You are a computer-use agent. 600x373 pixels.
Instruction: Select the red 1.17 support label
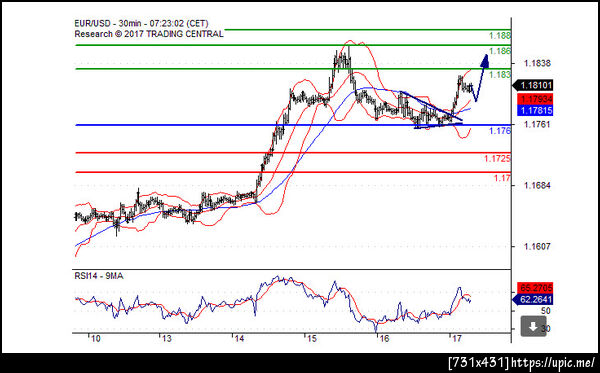[x=502, y=178]
